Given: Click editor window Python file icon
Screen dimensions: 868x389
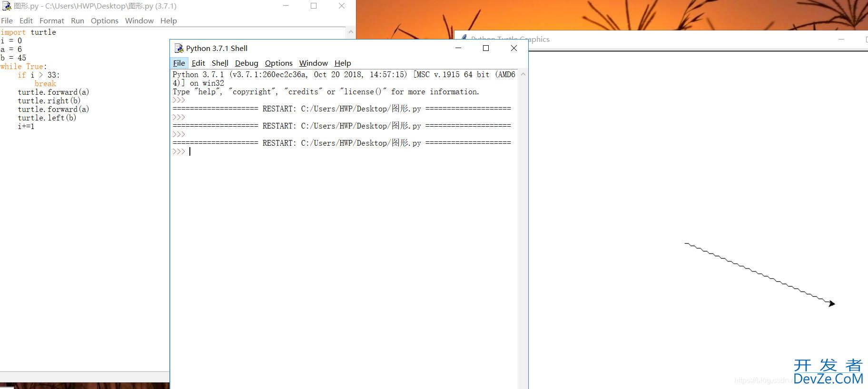Looking at the screenshot, I should pyautogui.click(x=7, y=6).
